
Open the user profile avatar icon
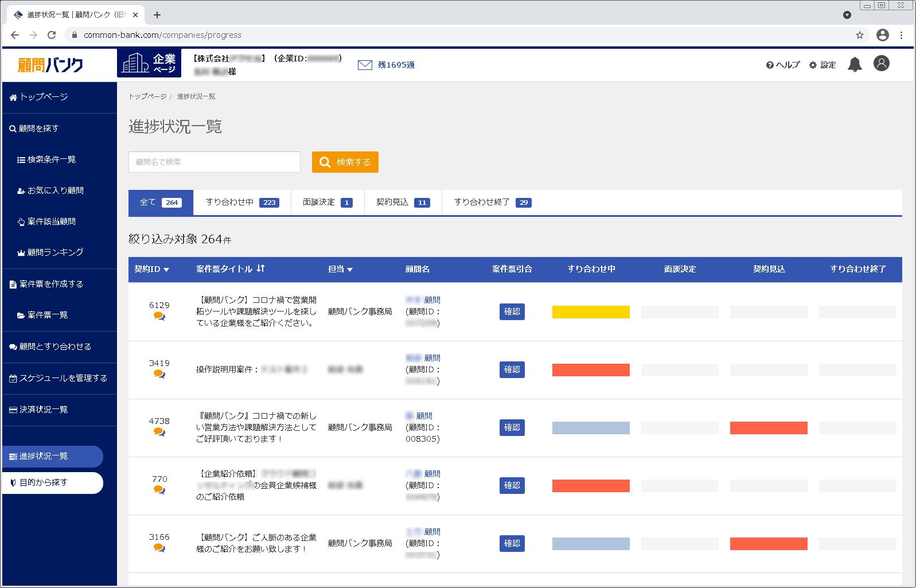pyautogui.click(x=881, y=63)
